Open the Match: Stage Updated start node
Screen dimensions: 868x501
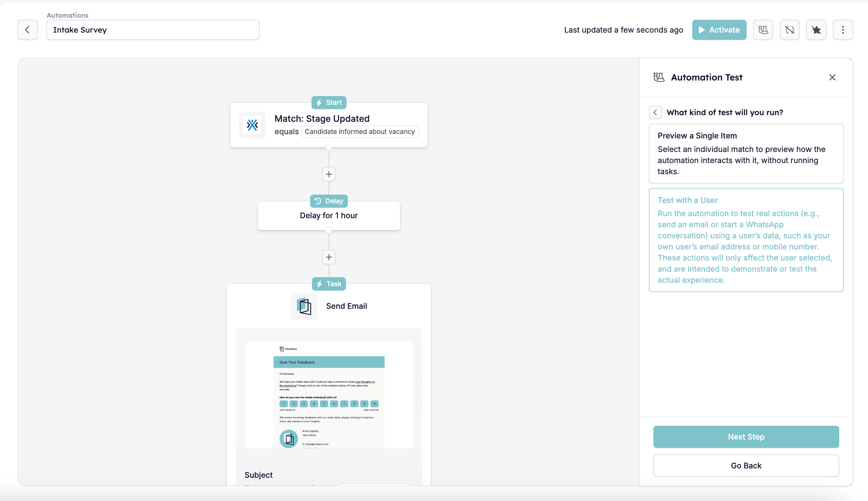point(329,125)
